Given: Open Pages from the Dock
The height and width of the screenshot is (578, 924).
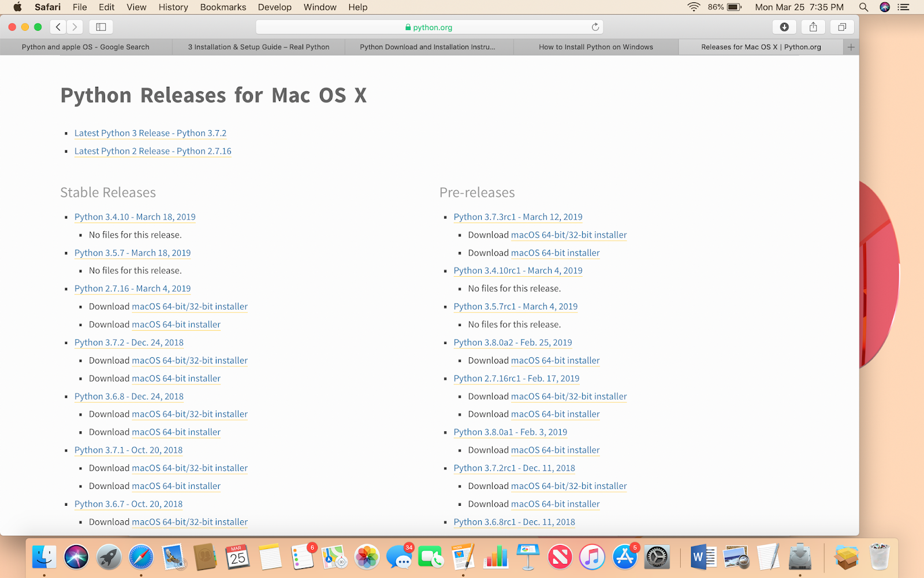Looking at the screenshot, I should (x=463, y=557).
